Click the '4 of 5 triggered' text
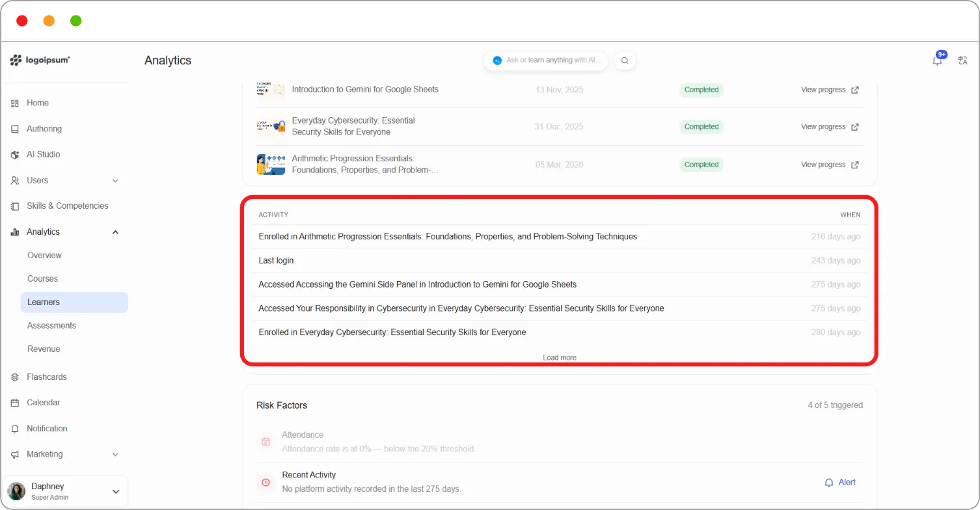Screen dimensions: 980x510 (836, 405)
